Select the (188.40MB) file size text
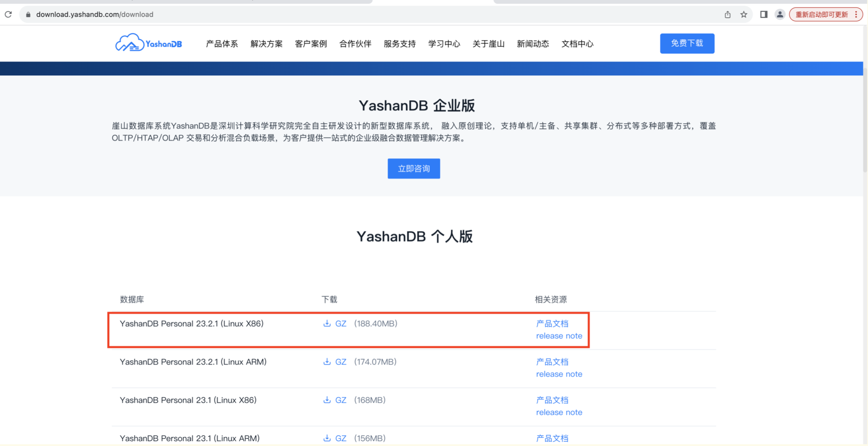This screenshot has width=868, height=446. click(376, 324)
